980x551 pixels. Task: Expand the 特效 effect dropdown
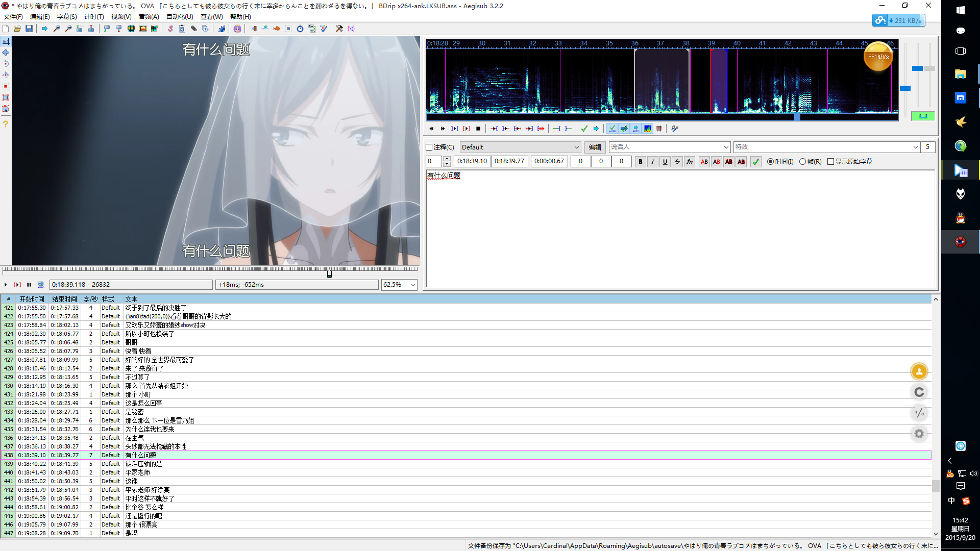pyautogui.click(x=915, y=147)
